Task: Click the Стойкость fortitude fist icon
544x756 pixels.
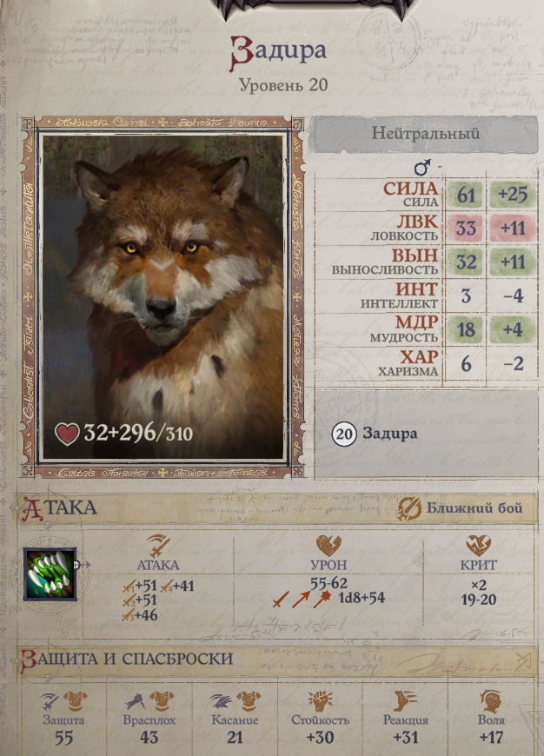Action: [320, 701]
